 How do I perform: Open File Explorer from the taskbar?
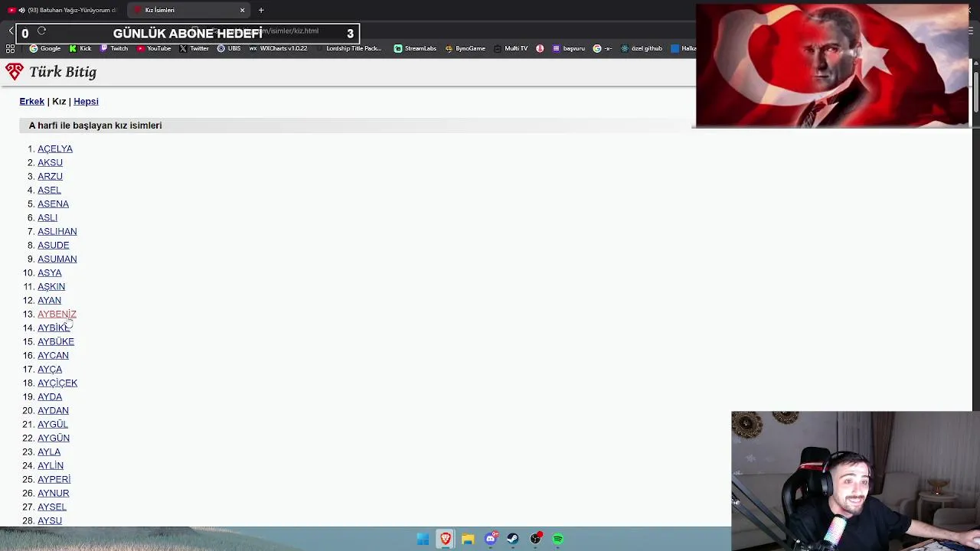pos(468,539)
